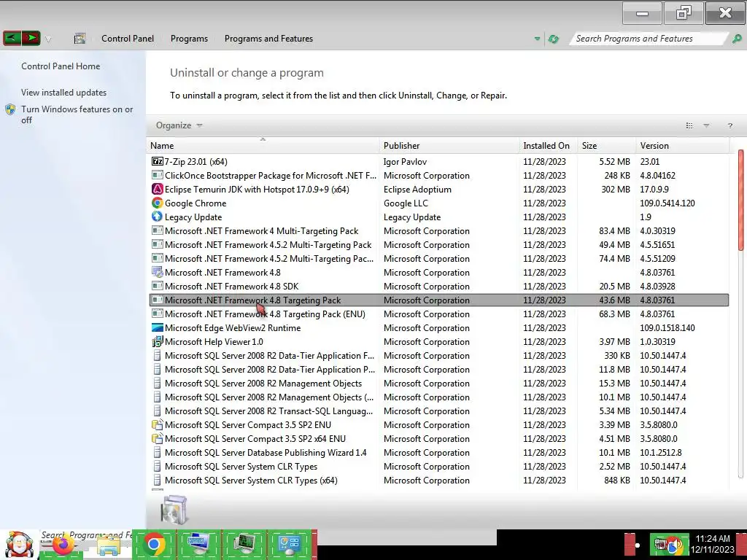The image size is (747, 560).
Task: Click the 74.4 MB size cell
Action: click(x=614, y=259)
